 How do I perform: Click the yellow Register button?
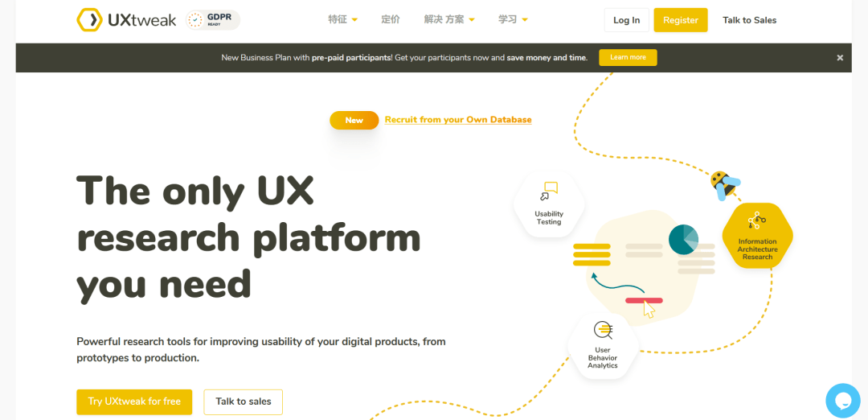681,20
